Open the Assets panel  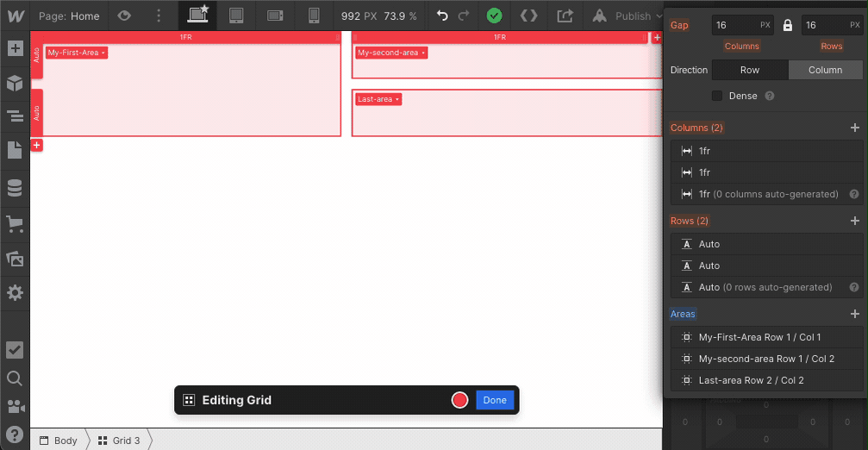coord(15,259)
